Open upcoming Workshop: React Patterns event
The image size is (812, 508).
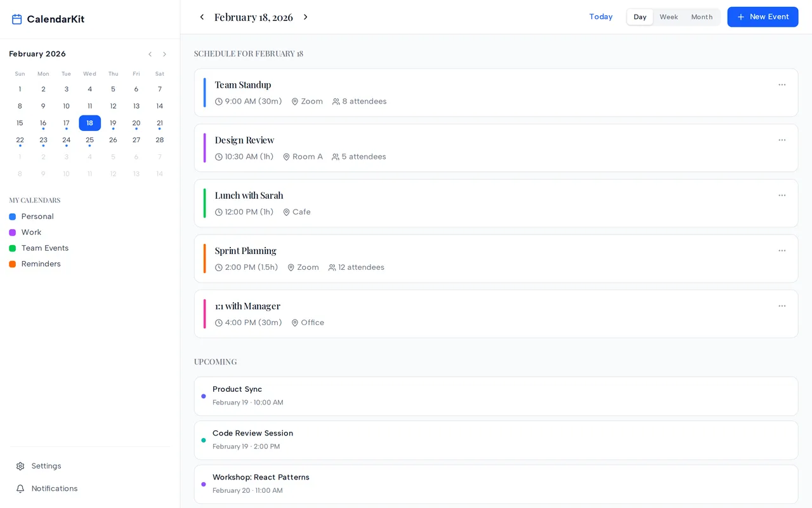click(496, 484)
